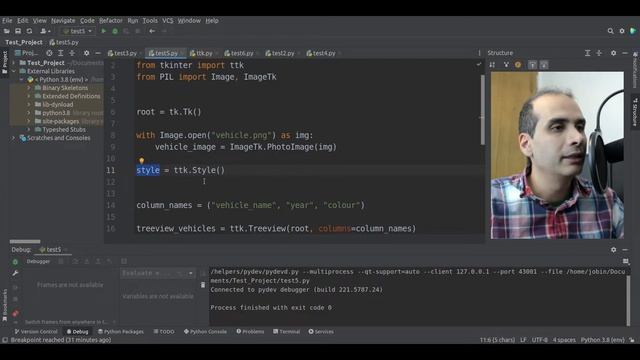The image size is (640, 360).
Task: Navigate back with the left arrow
Action: click(152, 31)
